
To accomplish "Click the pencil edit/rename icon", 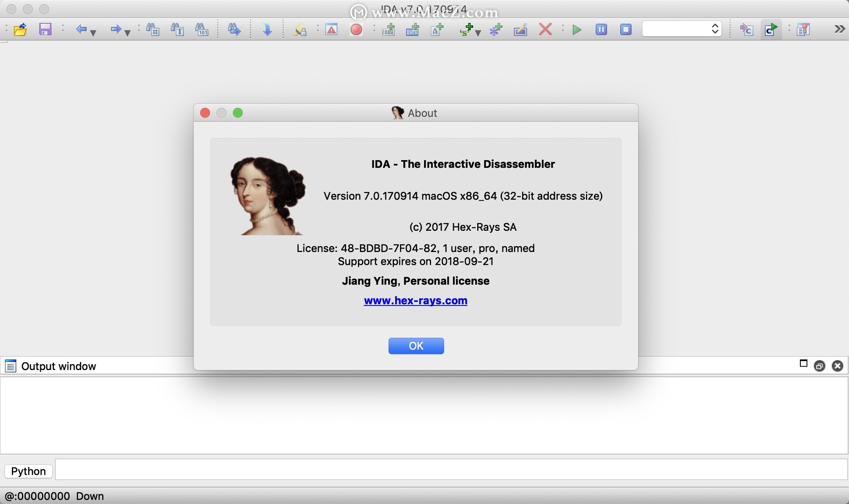I will pyautogui.click(x=520, y=30).
